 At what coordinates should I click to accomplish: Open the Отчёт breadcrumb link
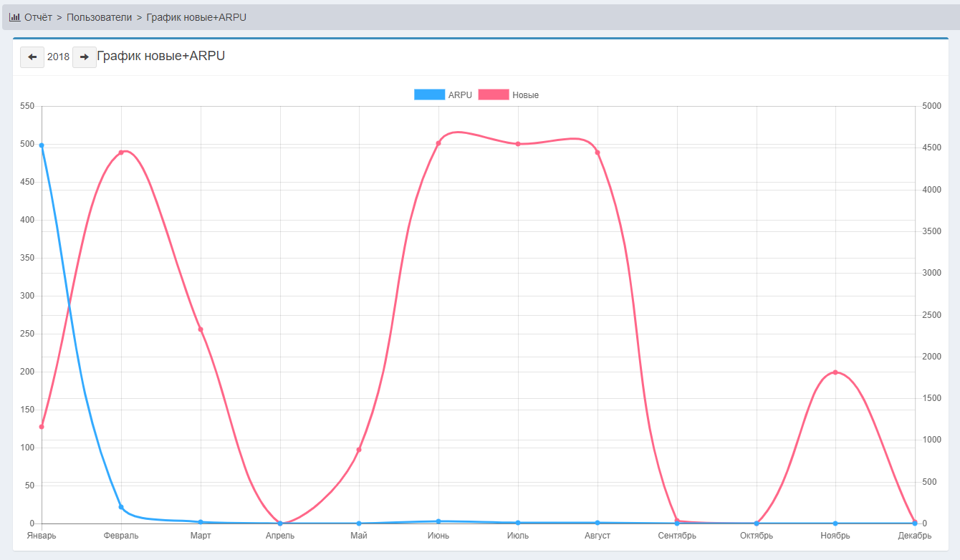tap(38, 17)
